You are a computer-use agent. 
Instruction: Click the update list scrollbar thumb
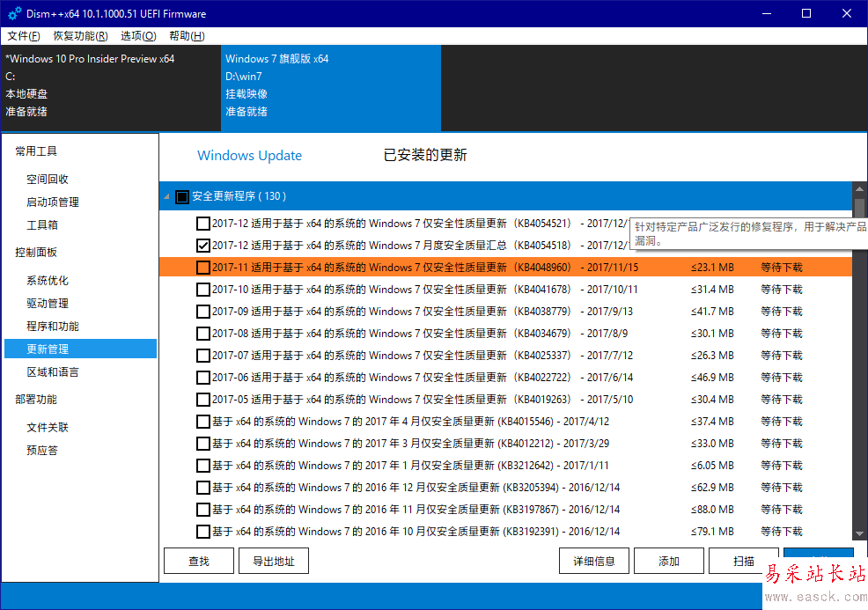[860, 207]
